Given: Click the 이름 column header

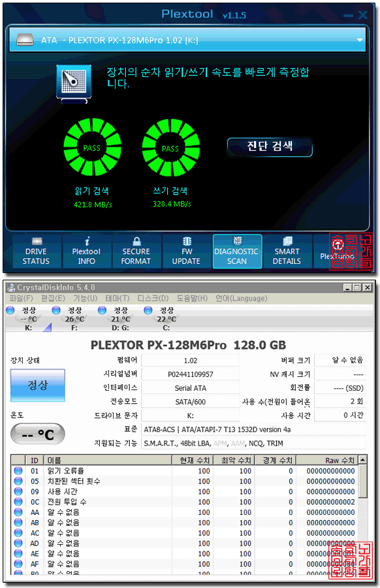Looking at the screenshot, I should 108,460.
